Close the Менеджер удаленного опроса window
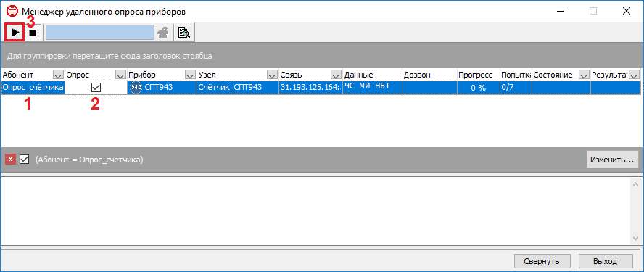This screenshot has width=644, height=272. point(626,12)
